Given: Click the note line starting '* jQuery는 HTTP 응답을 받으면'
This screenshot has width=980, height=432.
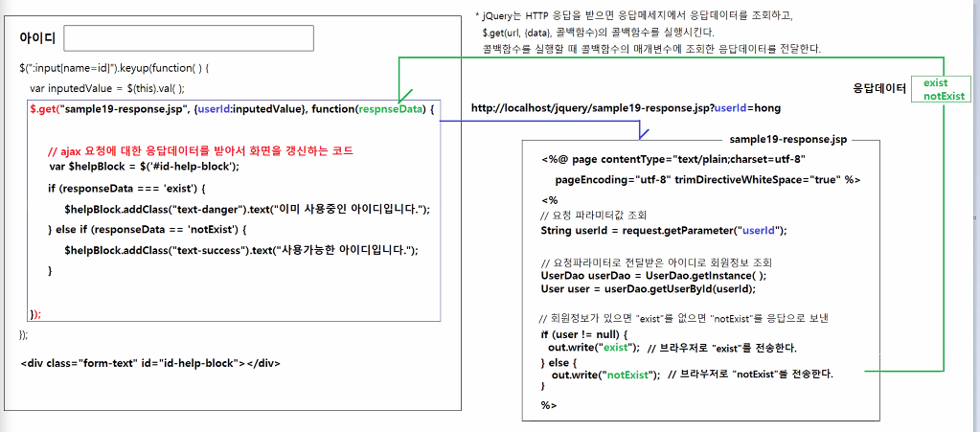Looking at the screenshot, I should (x=634, y=15).
